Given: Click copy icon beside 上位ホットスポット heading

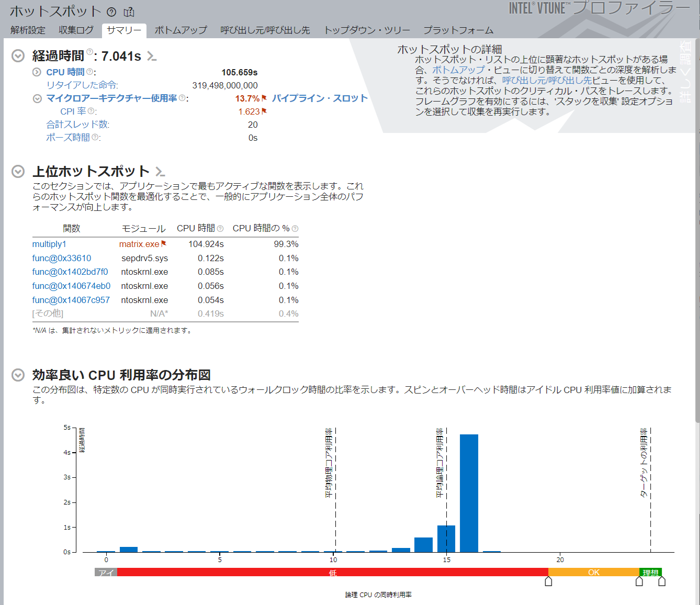Looking at the screenshot, I should pos(160,172).
